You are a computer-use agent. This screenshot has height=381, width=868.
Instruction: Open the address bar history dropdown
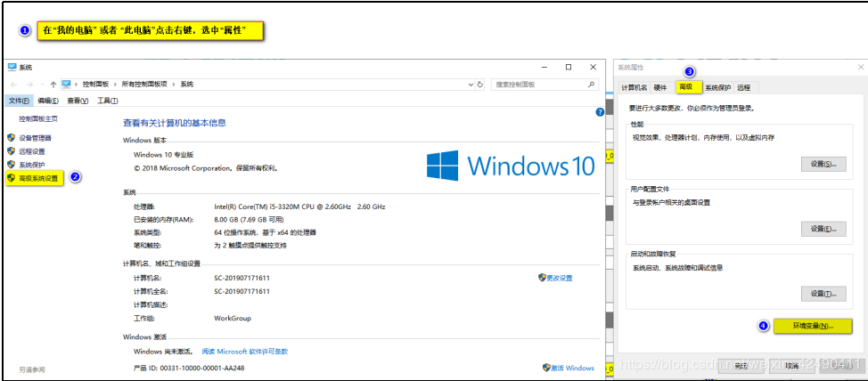point(471,85)
